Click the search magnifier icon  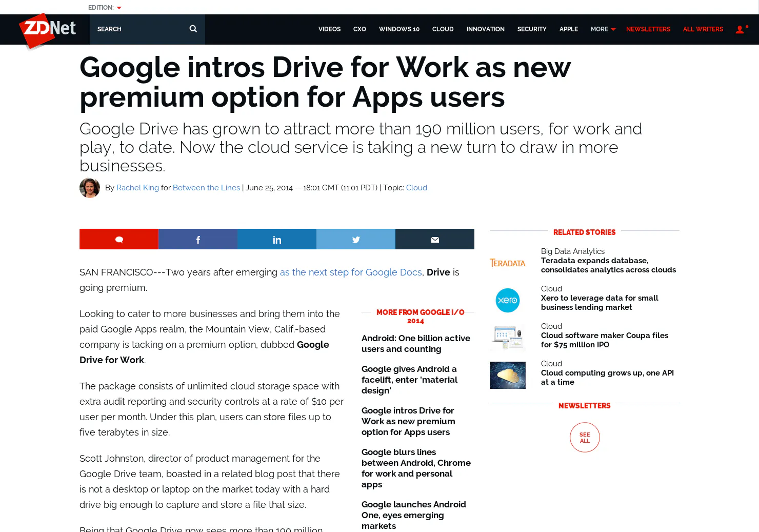point(193,29)
